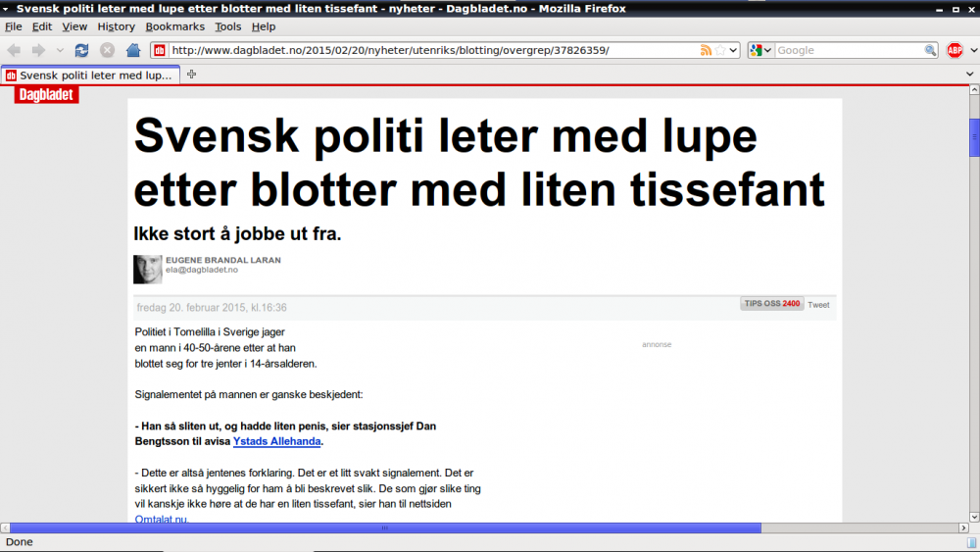Screen dimensions: 980x552
Task: Go to the Home page icon
Action: point(133,50)
